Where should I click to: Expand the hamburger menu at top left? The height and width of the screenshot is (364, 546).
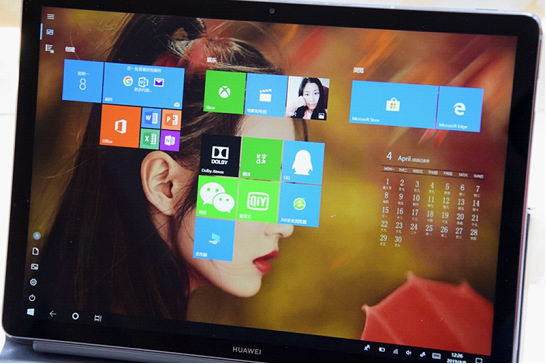click(50, 16)
